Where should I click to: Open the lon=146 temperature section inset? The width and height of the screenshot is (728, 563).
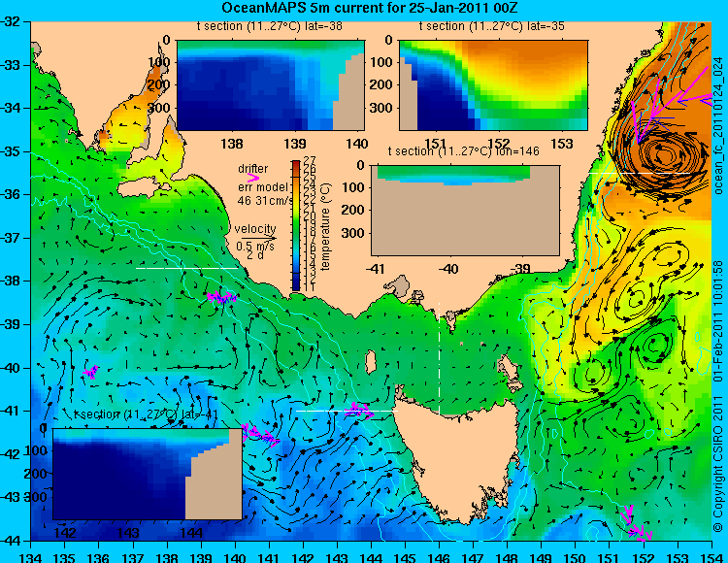coord(466,211)
